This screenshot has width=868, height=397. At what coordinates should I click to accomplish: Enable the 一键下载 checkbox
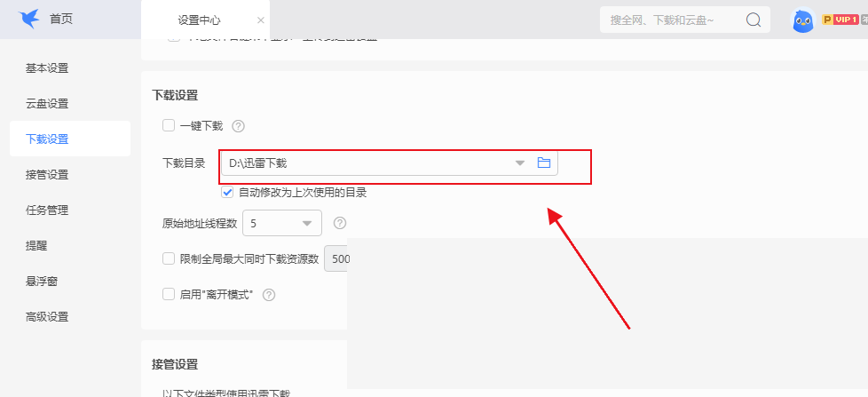pos(169,126)
